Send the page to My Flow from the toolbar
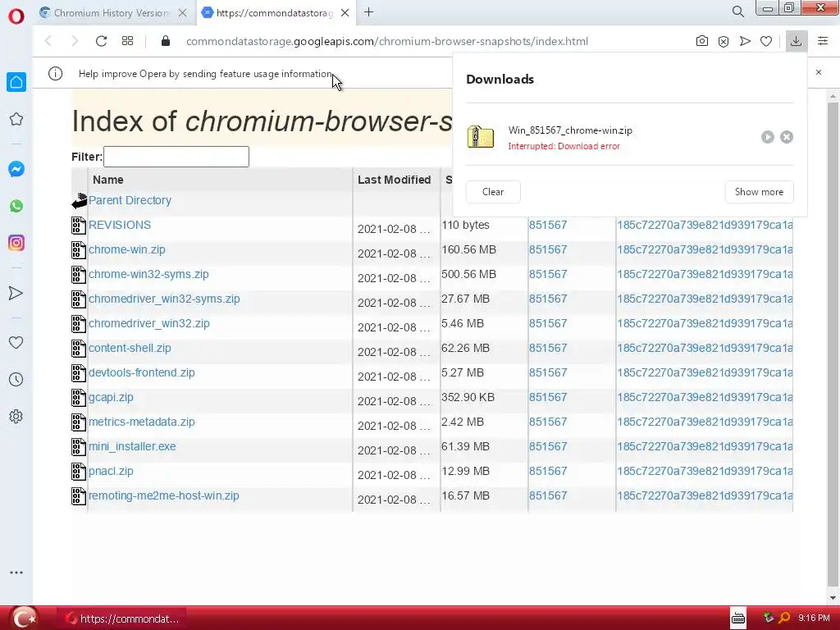 tap(745, 41)
